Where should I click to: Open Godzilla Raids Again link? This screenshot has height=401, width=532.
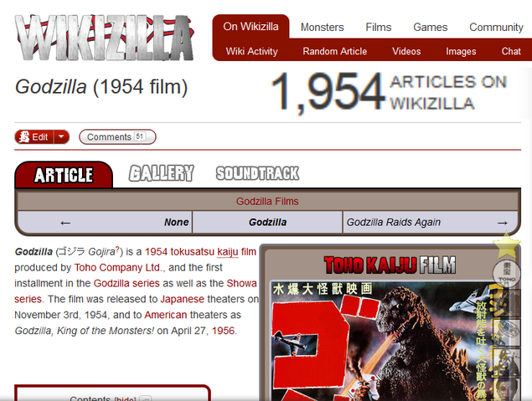pos(394,223)
